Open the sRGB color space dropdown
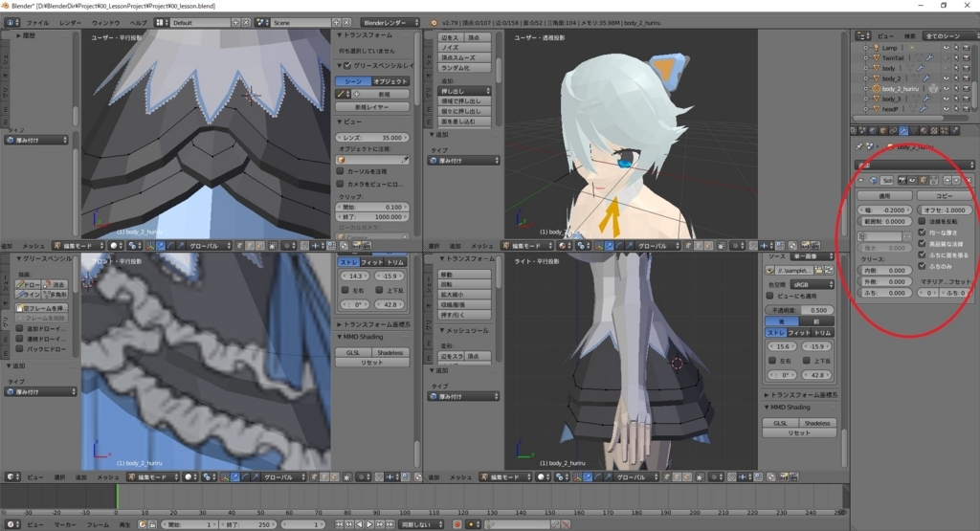This screenshot has width=980, height=531. [x=812, y=284]
